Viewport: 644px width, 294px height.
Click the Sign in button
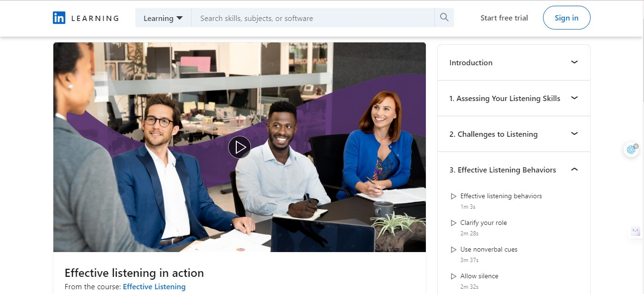coord(566,18)
